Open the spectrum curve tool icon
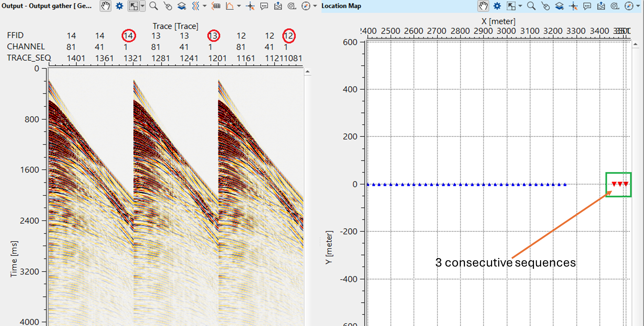The height and width of the screenshot is (326, 644). click(x=230, y=6)
